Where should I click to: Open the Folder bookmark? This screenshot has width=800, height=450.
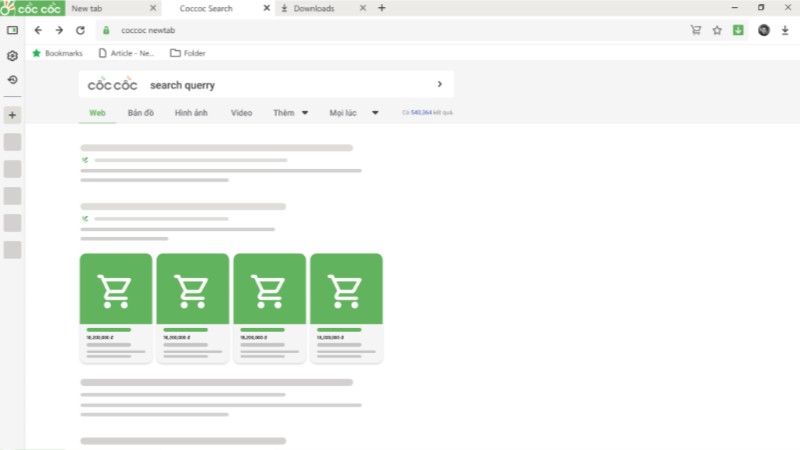point(188,53)
